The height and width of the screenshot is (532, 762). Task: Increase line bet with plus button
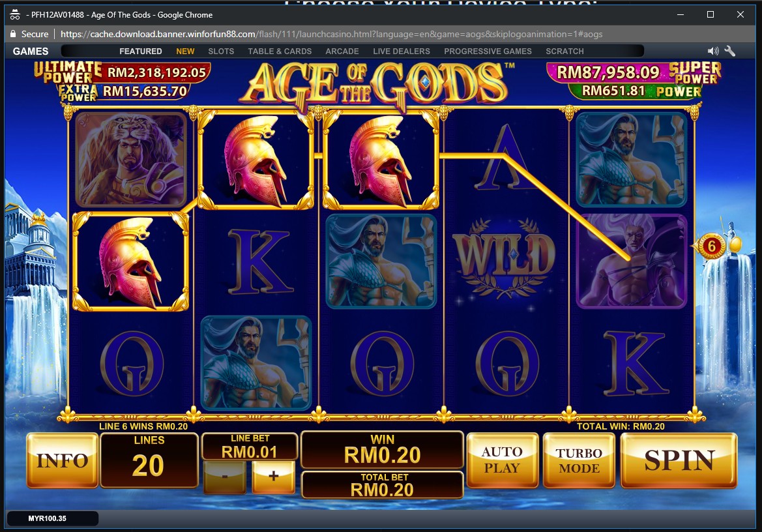(x=273, y=476)
